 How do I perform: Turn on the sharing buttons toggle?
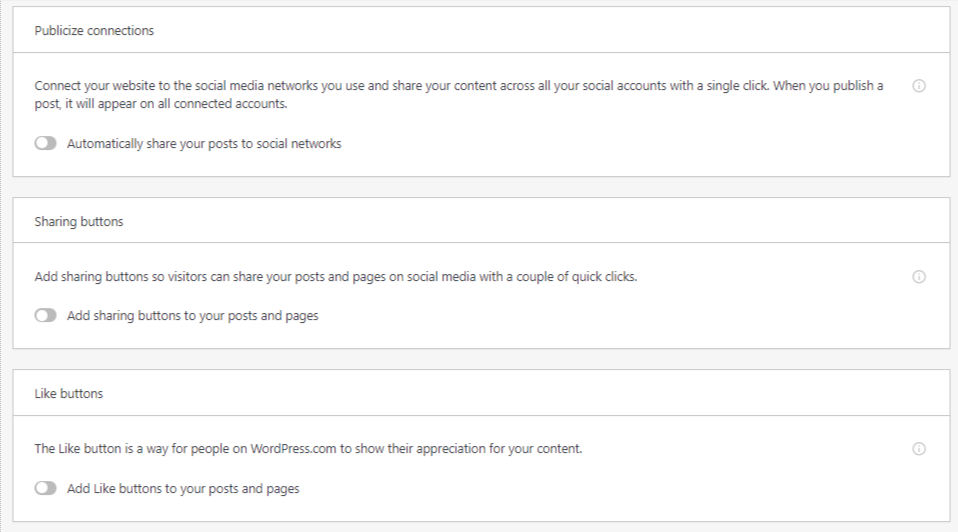45,315
